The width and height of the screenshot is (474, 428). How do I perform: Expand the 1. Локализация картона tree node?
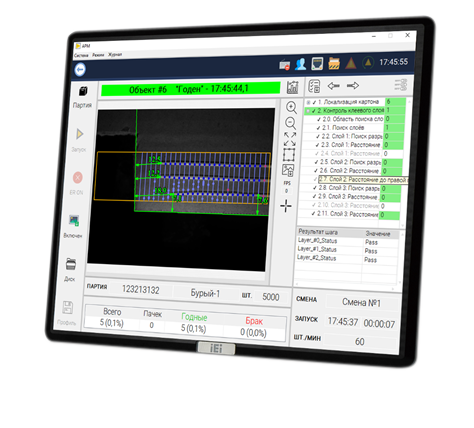pyautogui.click(x=309, y=102)
